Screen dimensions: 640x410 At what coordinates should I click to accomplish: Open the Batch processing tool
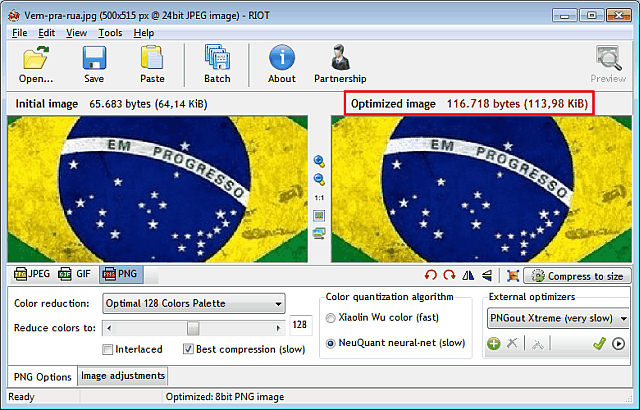(x=217, y=64)
